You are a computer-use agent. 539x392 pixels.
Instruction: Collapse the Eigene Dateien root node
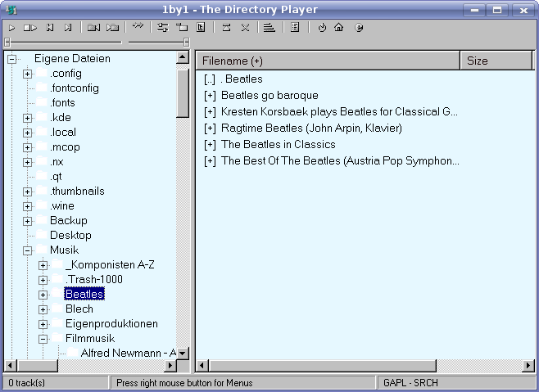[11, 60]
